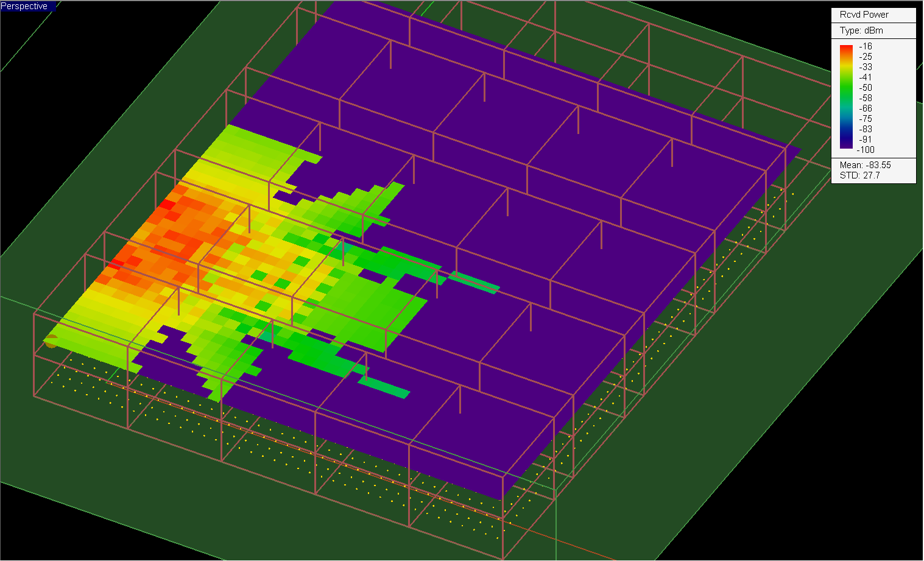Click the -66 legend value
Viewport: 924px width, 561px height.
click(x=866, y=108)
